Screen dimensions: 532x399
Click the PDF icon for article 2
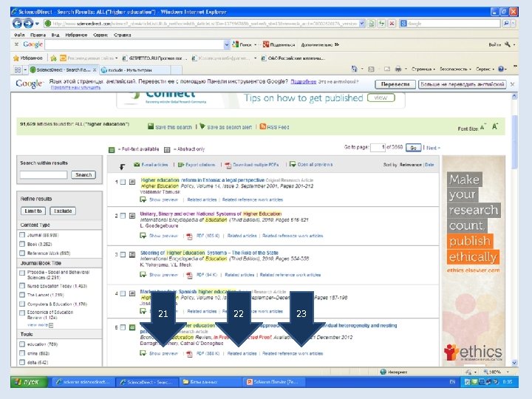[189, 236]
